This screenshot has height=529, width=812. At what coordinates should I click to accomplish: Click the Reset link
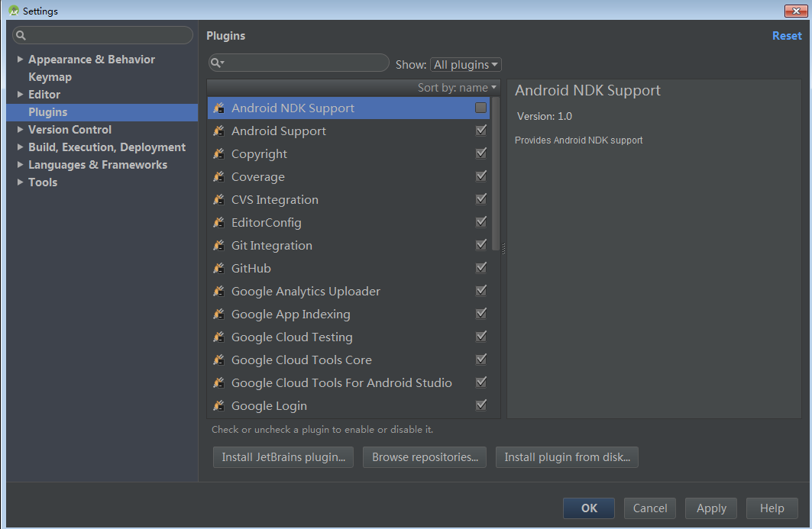787,35
